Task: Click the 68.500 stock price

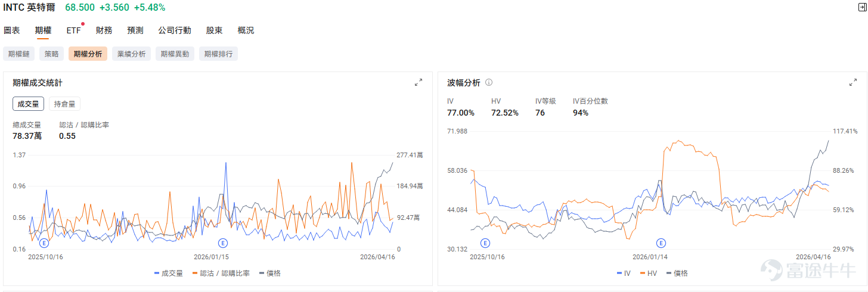Action: (x=79, y=8)
